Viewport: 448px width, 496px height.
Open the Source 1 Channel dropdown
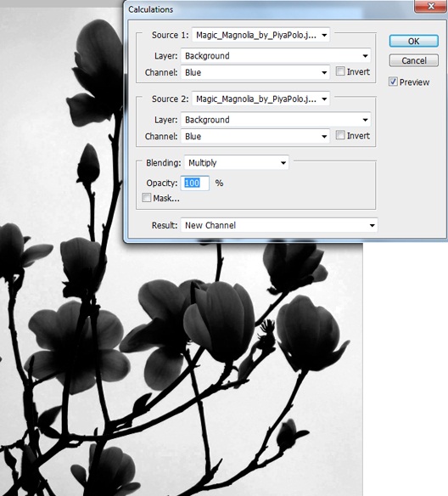tap(255, 72)
